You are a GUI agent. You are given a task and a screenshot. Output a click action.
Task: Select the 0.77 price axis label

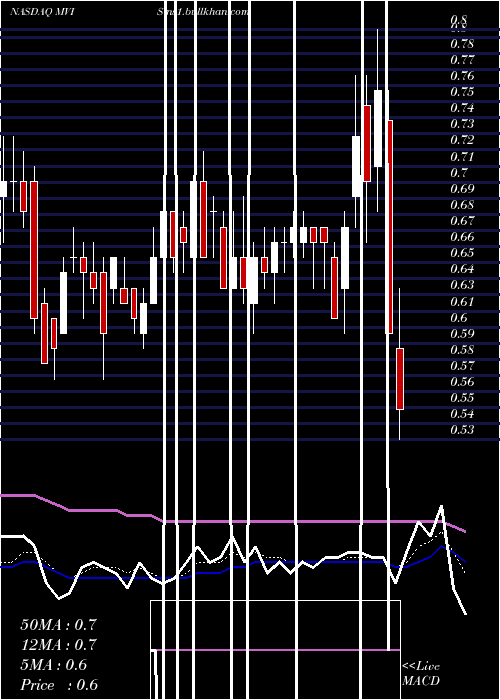(x=462, y=60)
